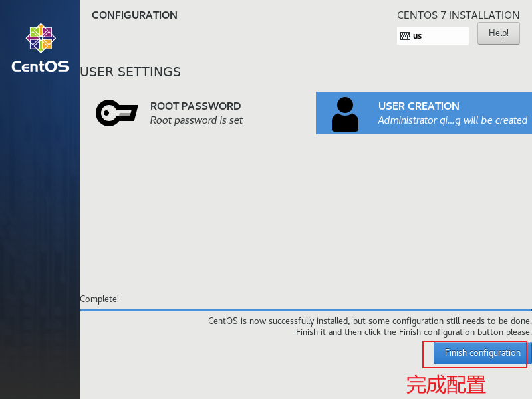Click the CONFIGURATION title
This screenshot has width=532, height=399.
tap(134, 15)
